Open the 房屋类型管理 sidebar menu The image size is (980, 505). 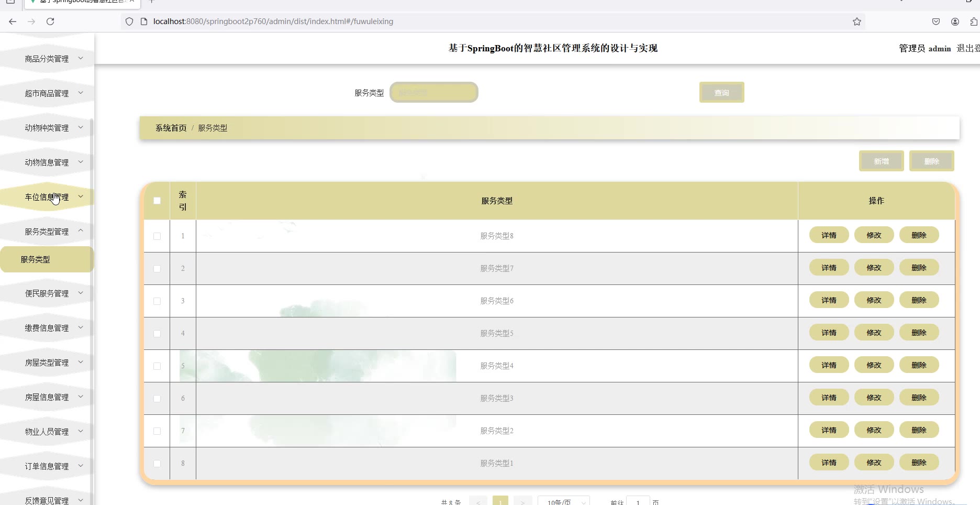(x=47, y=363)
